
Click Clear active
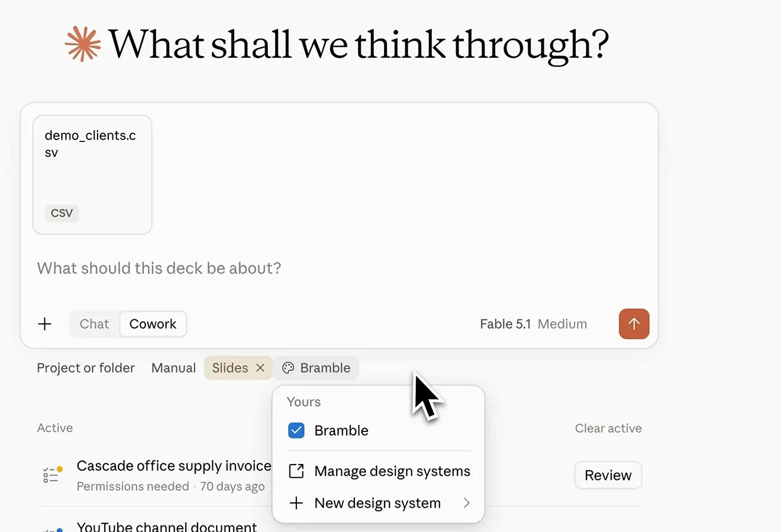(608, 428)
